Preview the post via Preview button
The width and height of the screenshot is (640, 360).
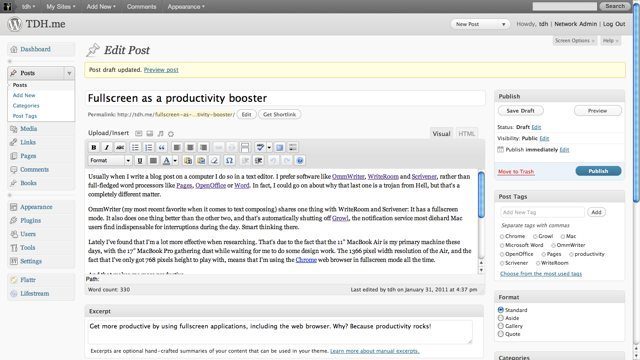[x=598, y=111]
